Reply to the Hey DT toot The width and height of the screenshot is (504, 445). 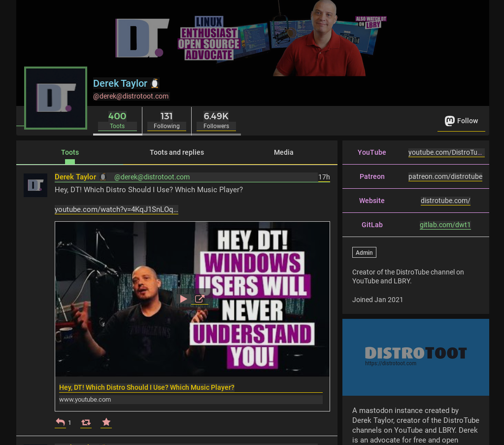[x=60, y=422]
